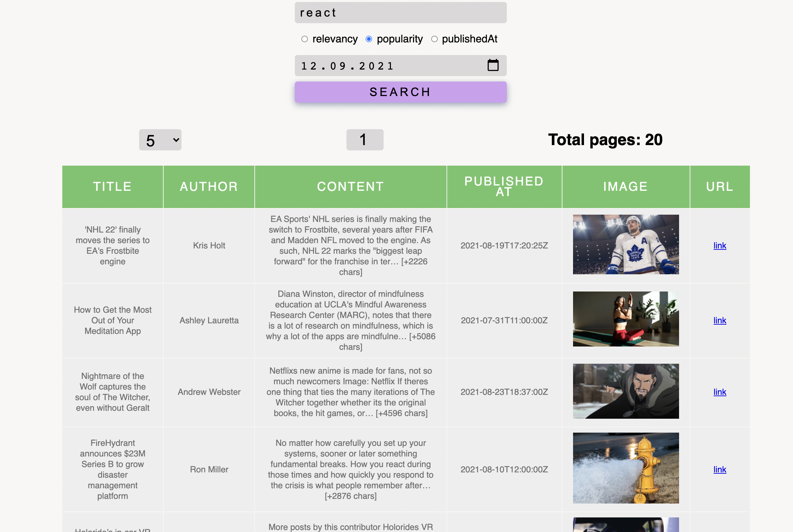This screenshot has width=793, height=532.
Task: Select the popularity sort option
Action: (369, 39)
